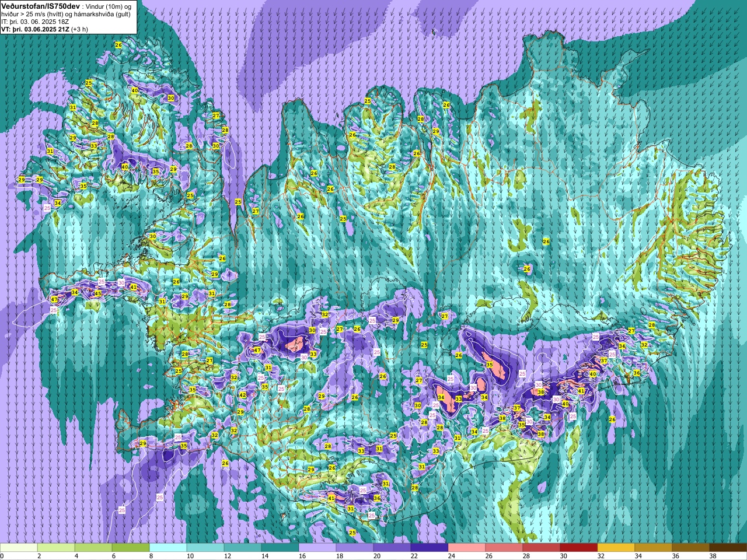Click the 'Vindur (10m) og' header text

click(x=109, y=6)
